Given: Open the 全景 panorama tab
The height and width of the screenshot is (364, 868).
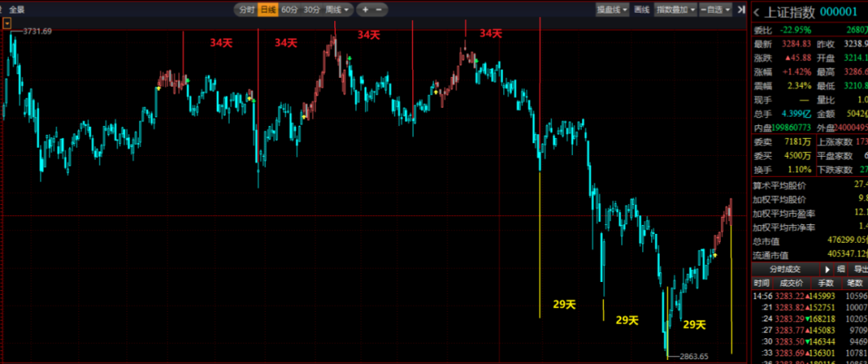Looking at the screenshot, I should click(17, 10).
